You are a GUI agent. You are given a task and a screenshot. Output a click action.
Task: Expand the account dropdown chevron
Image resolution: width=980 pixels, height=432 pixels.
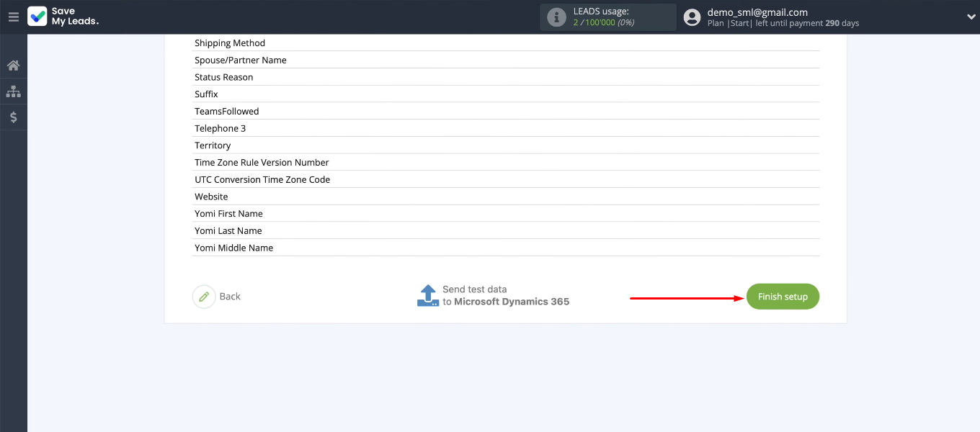[x=971, y=17]
